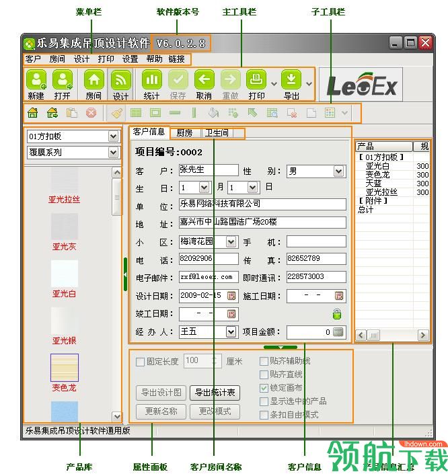Click the house with arrow icon
The width and height of the screenshot is (448, 476).
pos(52,113)
